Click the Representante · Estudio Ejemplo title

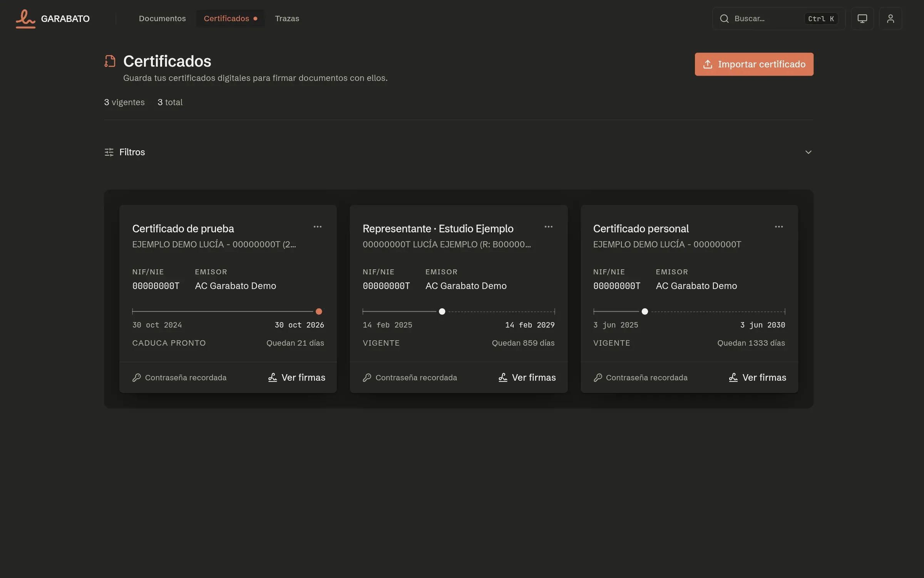pyautogui.click(x=438, y=229)
